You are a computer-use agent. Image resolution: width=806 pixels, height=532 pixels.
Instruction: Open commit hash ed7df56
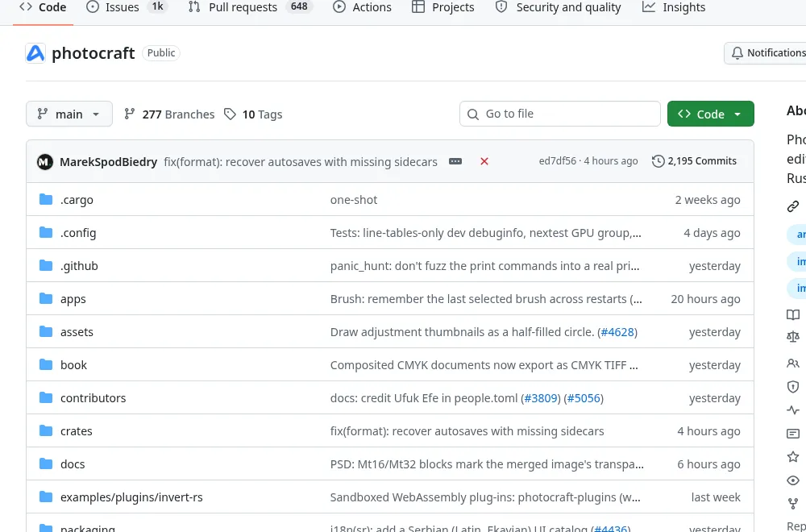[558, 161]
